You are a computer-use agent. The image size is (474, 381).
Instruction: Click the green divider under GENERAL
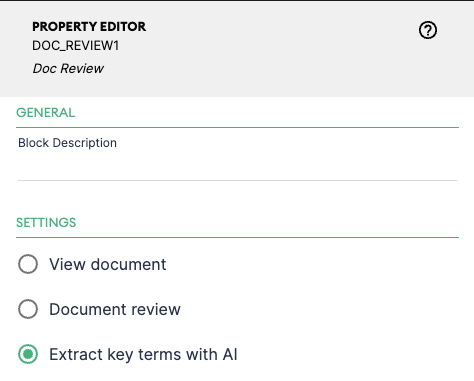point(237,127)
